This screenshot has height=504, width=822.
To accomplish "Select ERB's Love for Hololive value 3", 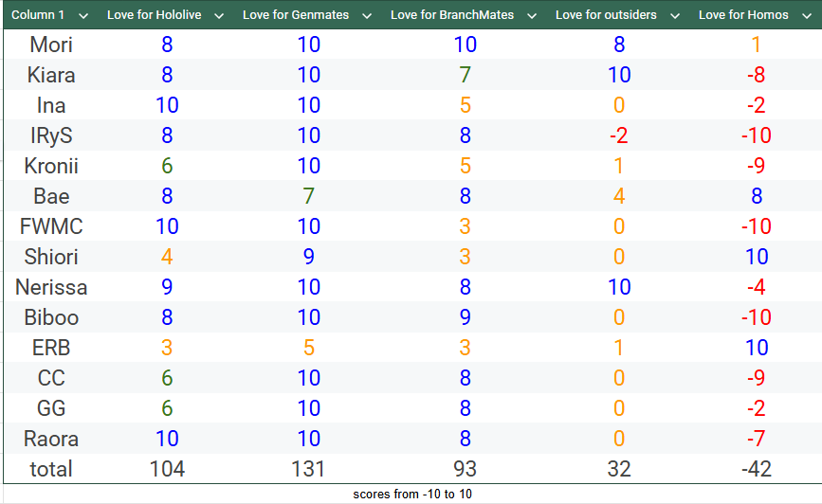I will tap(167, 348).
